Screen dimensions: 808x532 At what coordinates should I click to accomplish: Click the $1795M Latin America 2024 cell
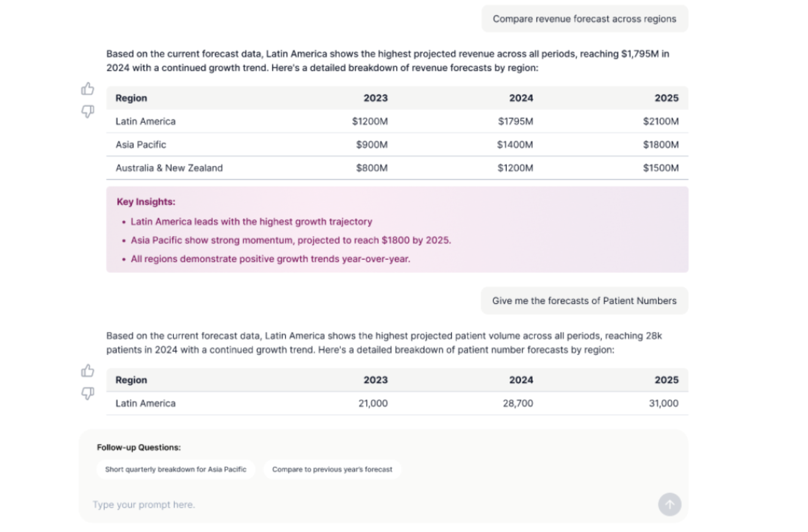tap(515, 121)
